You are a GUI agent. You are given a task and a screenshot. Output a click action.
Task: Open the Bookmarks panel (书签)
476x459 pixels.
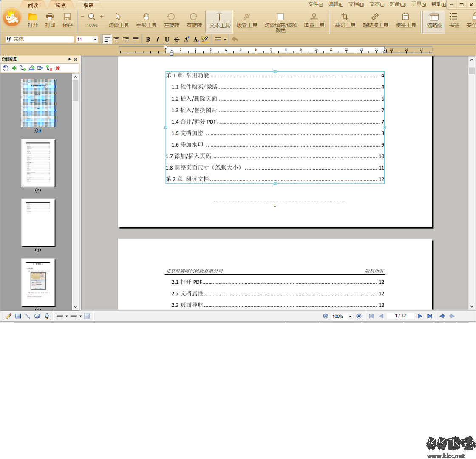[454, 20]
